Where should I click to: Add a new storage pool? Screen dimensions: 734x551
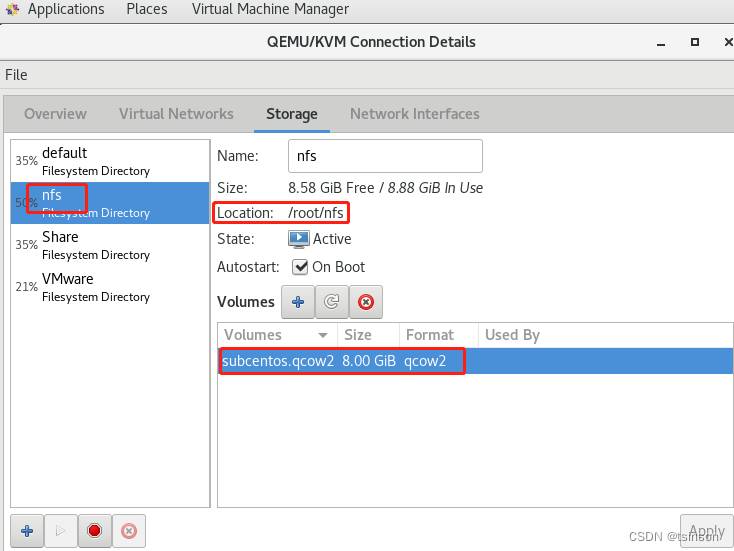click(27, 531)
